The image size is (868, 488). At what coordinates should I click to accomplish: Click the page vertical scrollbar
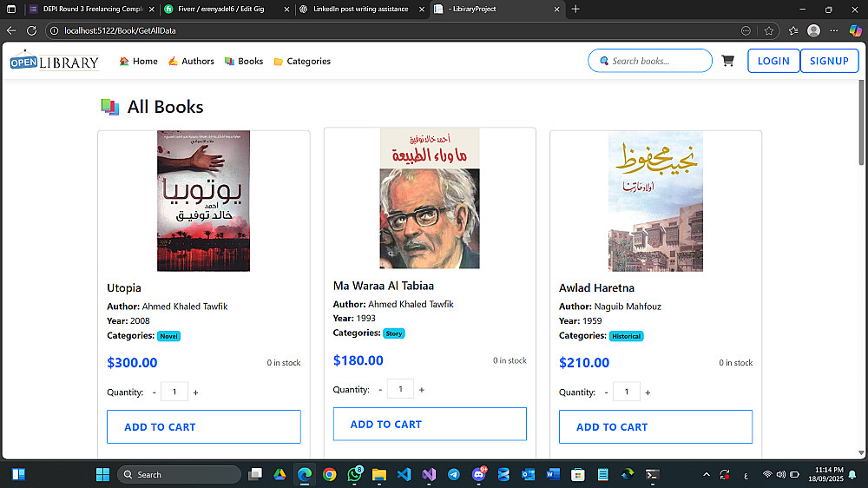861,122
